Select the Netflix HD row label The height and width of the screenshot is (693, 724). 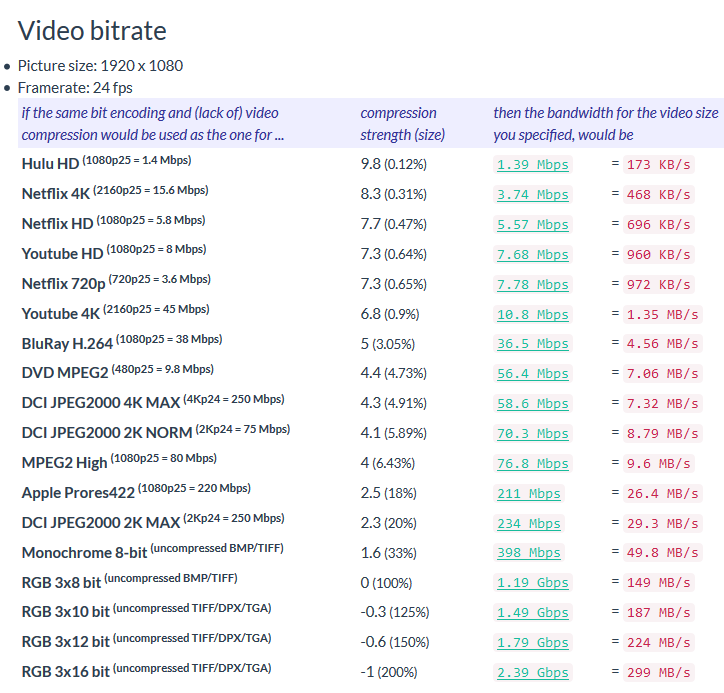(58, 224)
